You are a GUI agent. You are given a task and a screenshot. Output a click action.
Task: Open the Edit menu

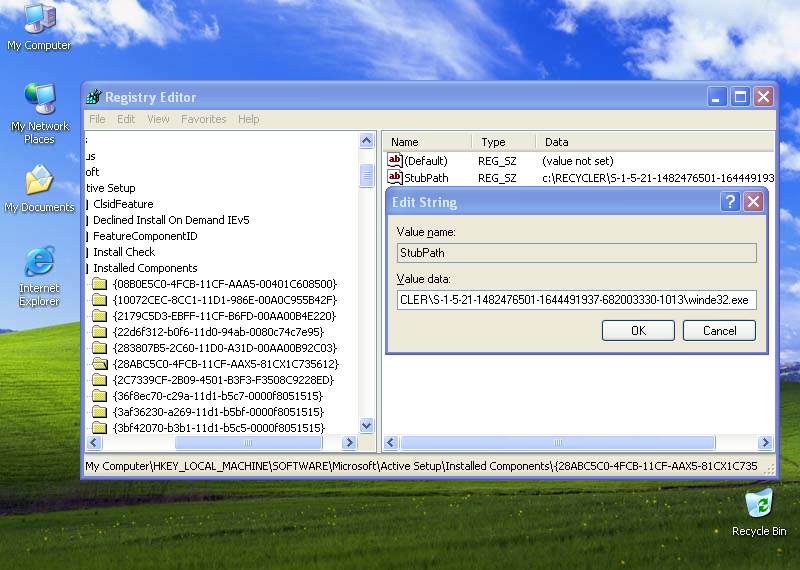126,119
